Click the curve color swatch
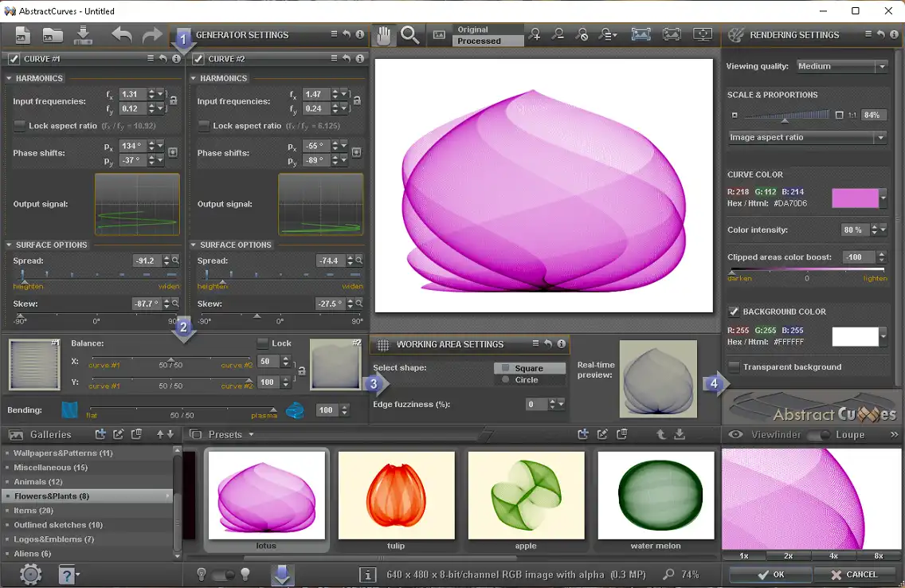Image resolution: width=905 pixels, height=588 pixels. pos(855,198)
